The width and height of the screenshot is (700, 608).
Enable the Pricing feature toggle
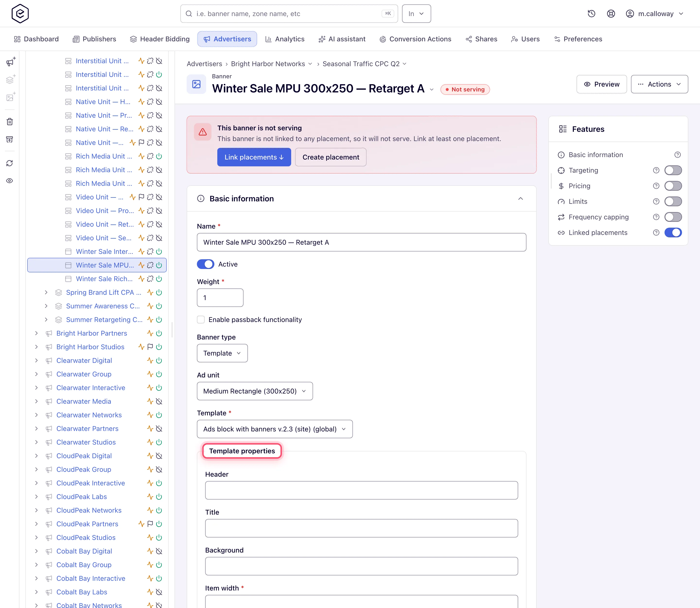[x=673, y=186]
